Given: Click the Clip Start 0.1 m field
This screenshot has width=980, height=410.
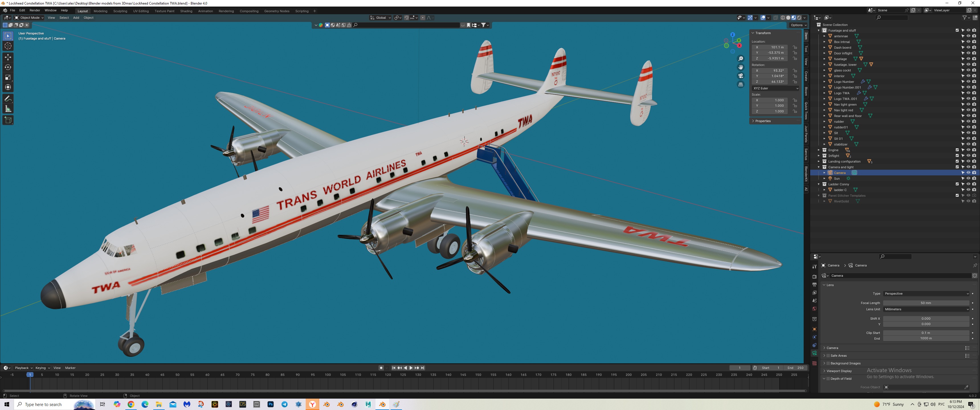Looking at the screenshot, I should coord(926,333).
